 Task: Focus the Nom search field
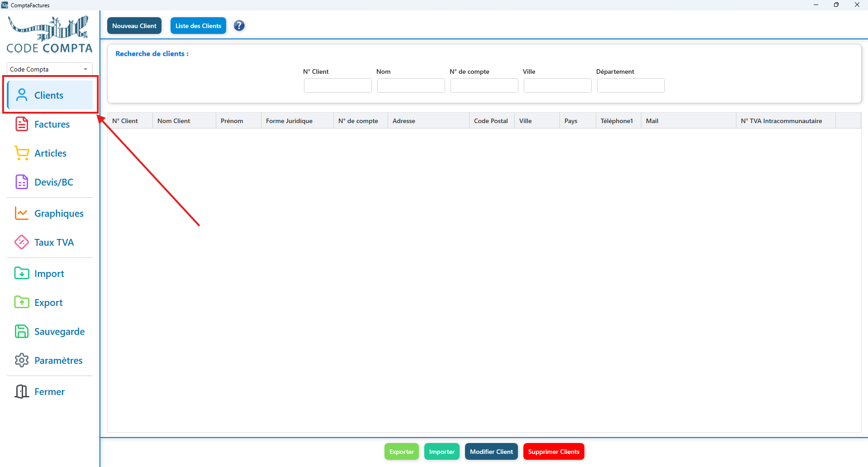[411, 86]
